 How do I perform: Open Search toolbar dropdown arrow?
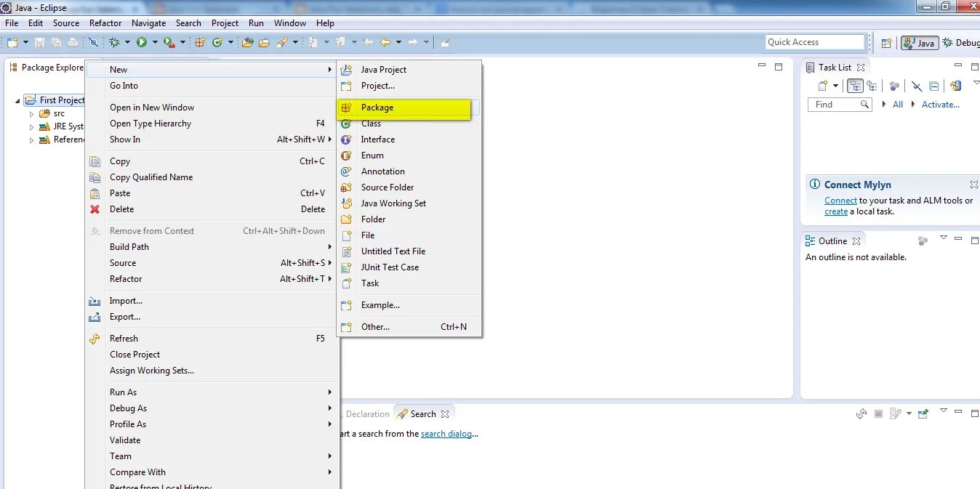295,42
